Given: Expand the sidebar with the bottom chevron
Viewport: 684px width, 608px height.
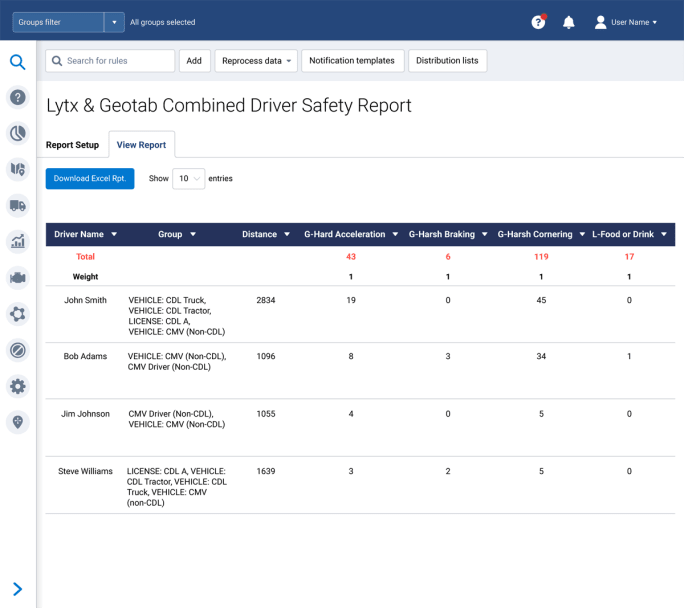Looking at the screenshot, I should coord(17,589).
